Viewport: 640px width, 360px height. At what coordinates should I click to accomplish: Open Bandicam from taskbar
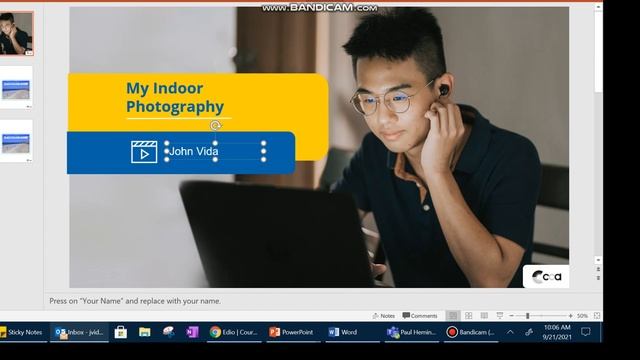471,332
